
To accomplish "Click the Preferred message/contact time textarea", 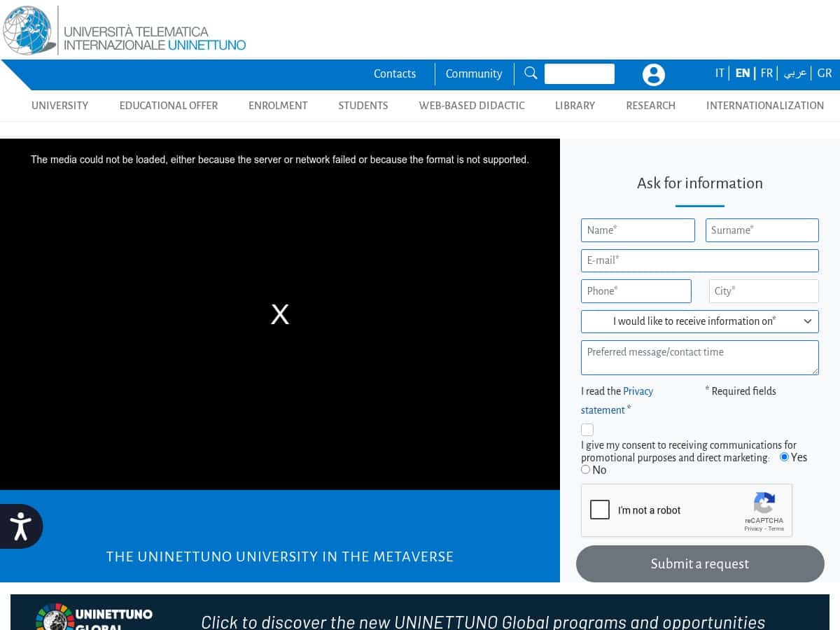I will point(700,358).
